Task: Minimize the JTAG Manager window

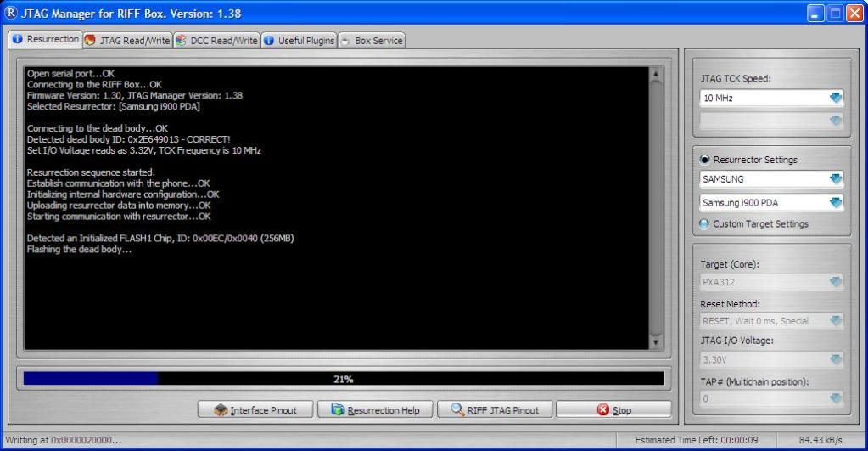Action: pos(815,14)
